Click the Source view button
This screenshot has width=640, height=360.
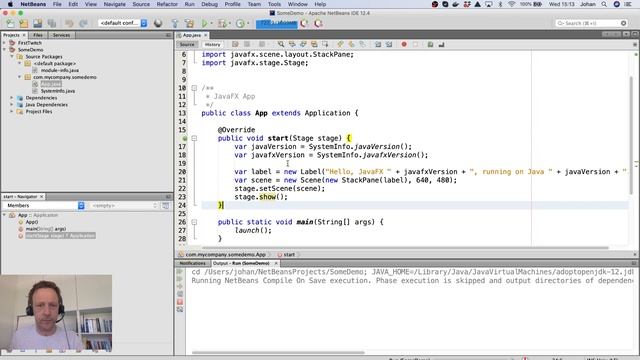187,44
